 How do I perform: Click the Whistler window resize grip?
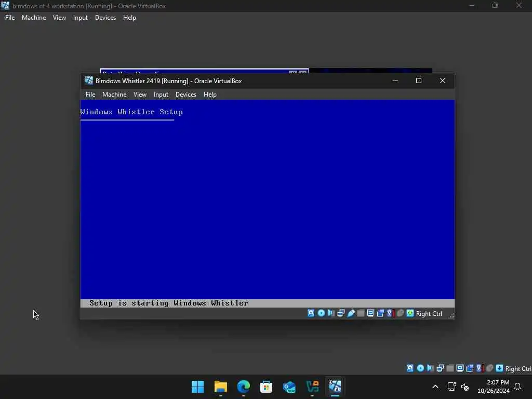point(451,316)
